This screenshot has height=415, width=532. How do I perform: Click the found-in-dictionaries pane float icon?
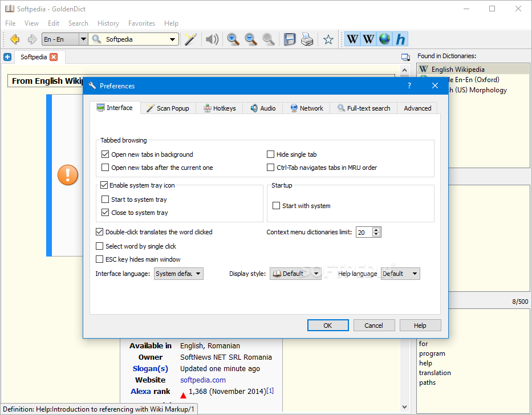coord(405,57)
